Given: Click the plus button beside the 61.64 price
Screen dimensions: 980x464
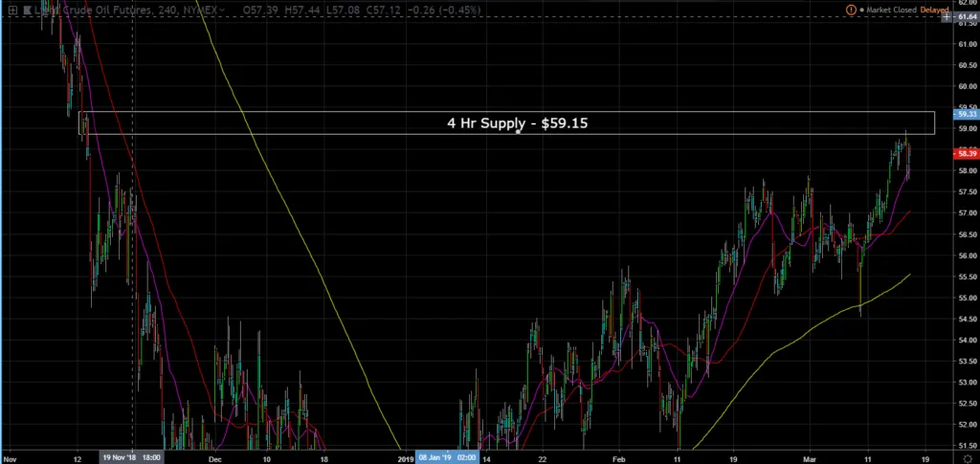Looking at the screenshot, I should (948, 17).
